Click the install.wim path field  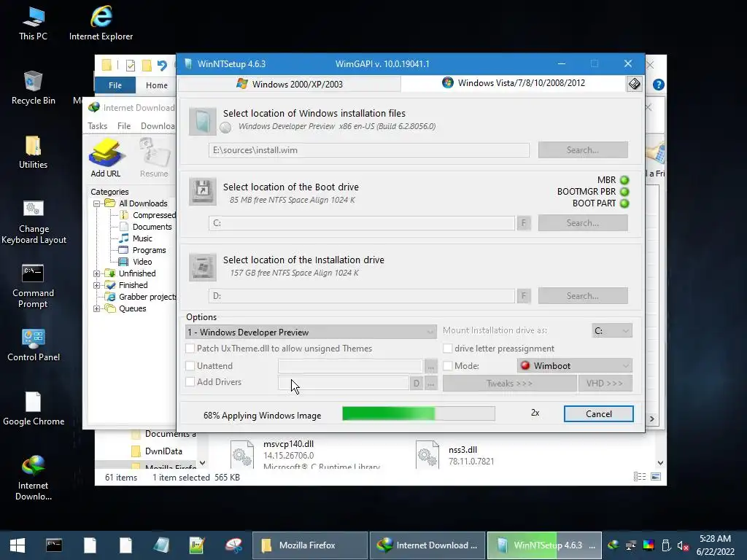[368, 150]
